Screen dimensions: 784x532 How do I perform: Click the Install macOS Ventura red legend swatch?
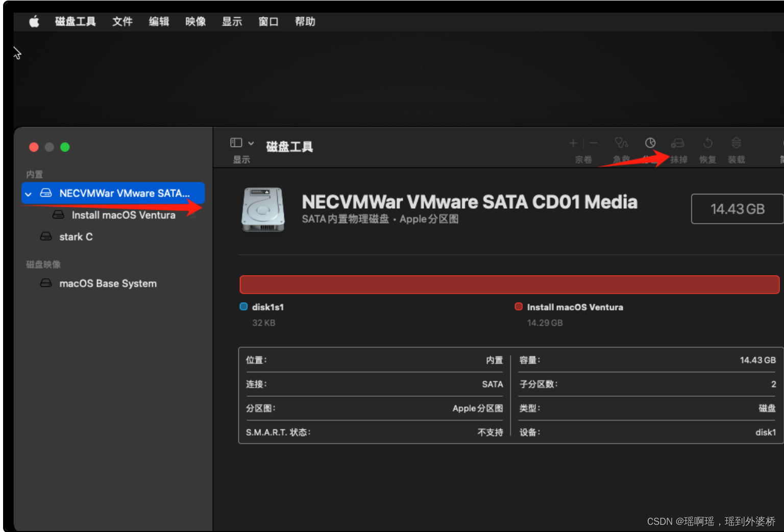click(x=519, y=307)
